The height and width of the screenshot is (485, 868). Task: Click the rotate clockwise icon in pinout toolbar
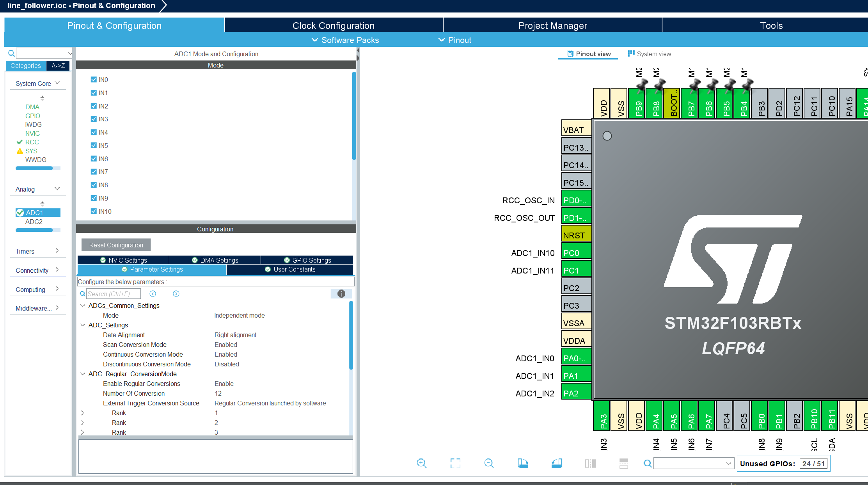pos(523,463)
